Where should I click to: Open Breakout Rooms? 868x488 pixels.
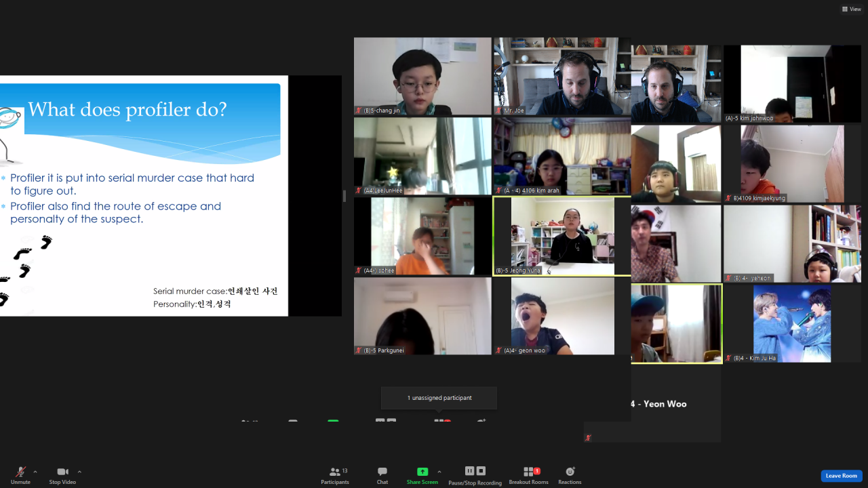[x=529, y=476]
